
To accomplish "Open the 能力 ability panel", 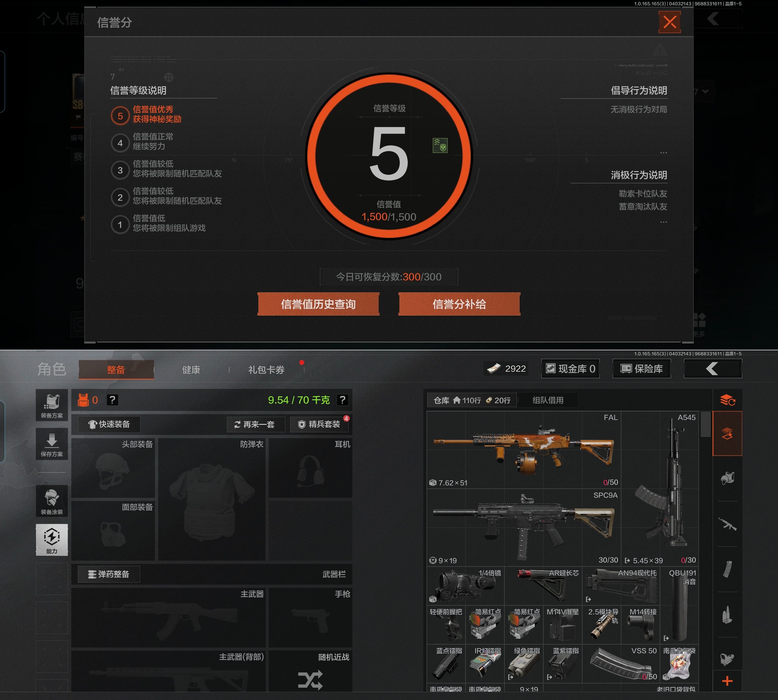I will click(52, 540).
